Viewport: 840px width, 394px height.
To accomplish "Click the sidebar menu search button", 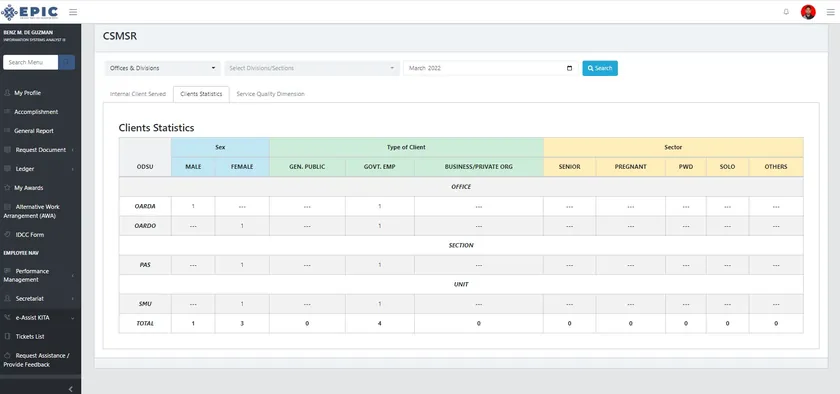I will pyautogui.click(x=66, y=62).
